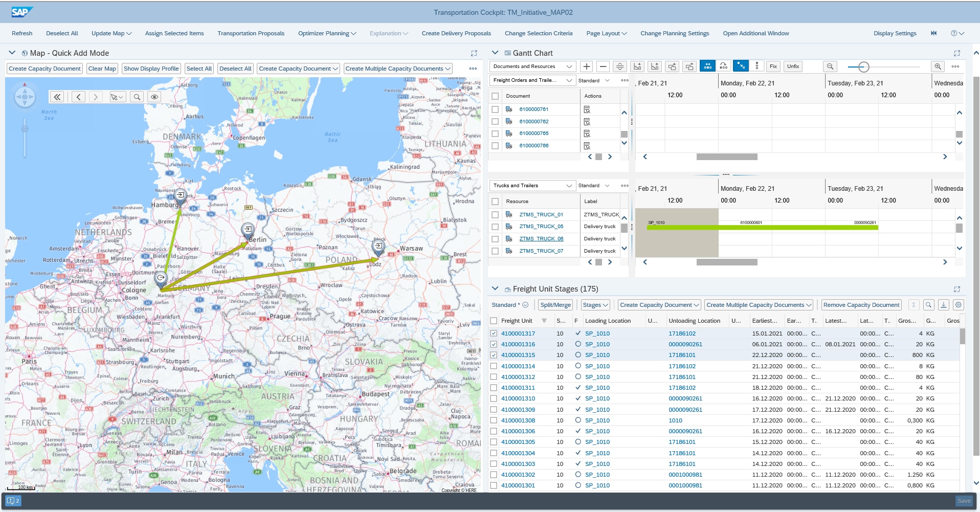Click the skip-to-first icon next to Display Settings
The image size is (980, 512).
pos(933,33)
